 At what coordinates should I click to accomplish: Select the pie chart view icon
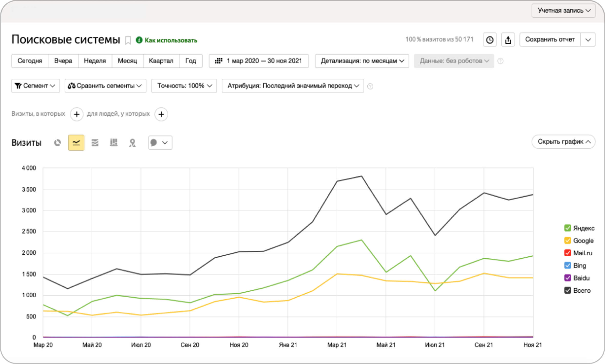coord(57,143)
